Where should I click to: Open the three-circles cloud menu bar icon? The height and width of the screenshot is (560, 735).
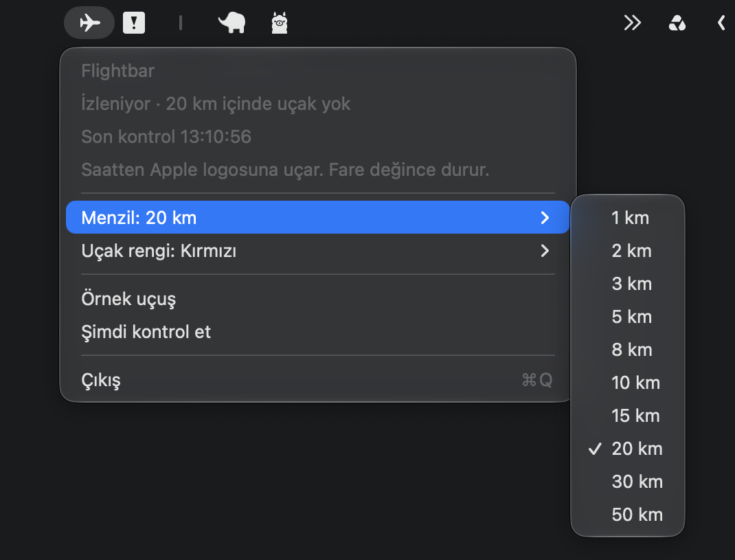coord(677,23)
